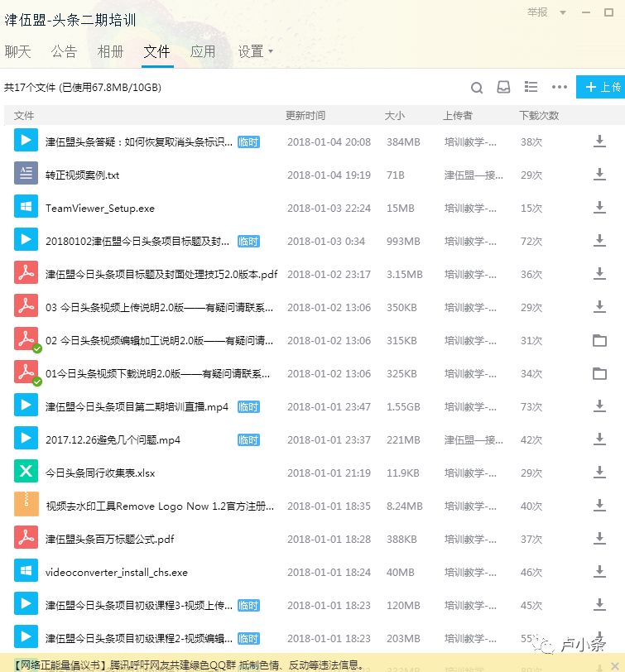
Task: Download the Remove Logo Now archive
Action: pos(599,506)
